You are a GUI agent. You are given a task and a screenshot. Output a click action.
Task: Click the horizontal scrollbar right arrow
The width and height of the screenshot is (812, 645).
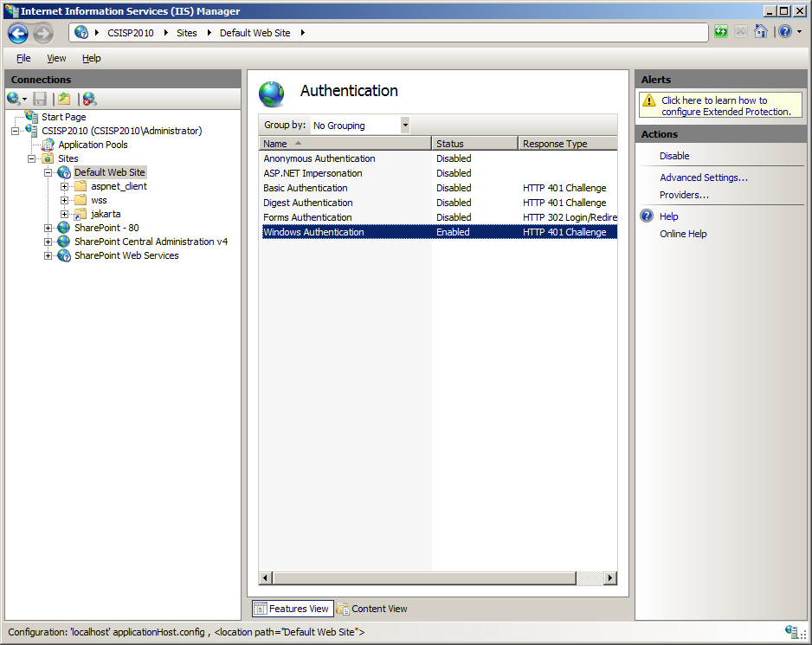[610, 578]
